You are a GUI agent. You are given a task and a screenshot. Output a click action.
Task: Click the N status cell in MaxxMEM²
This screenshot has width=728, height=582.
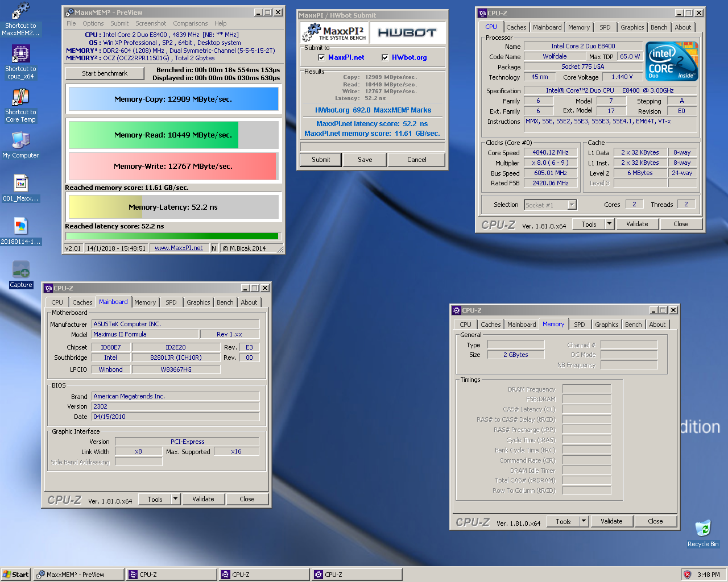pyautogui.click(x=214, y=248)
